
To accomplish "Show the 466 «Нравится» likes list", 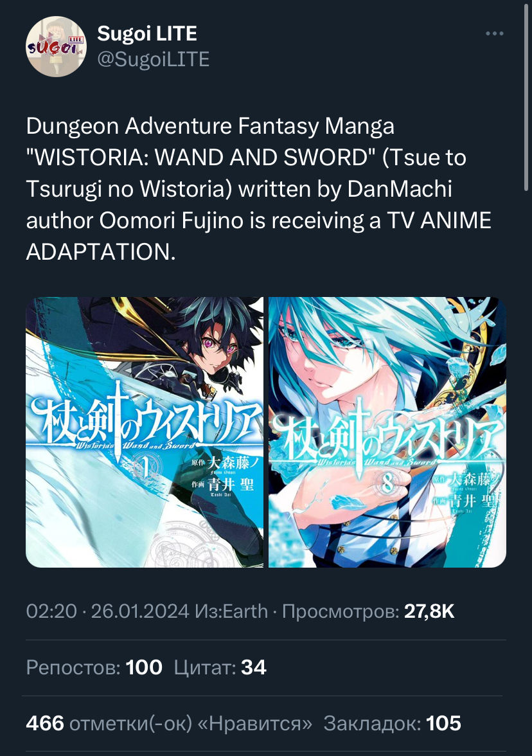I will pos(169,723).
